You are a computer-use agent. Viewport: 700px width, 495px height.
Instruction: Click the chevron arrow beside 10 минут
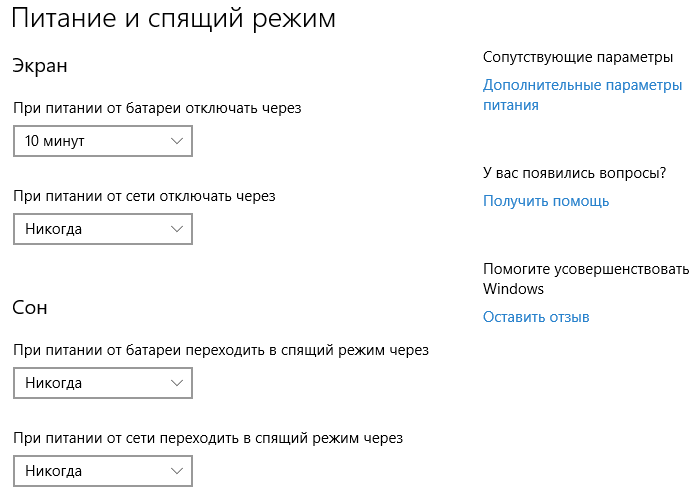pyautogui.click(x=178, y=142)
